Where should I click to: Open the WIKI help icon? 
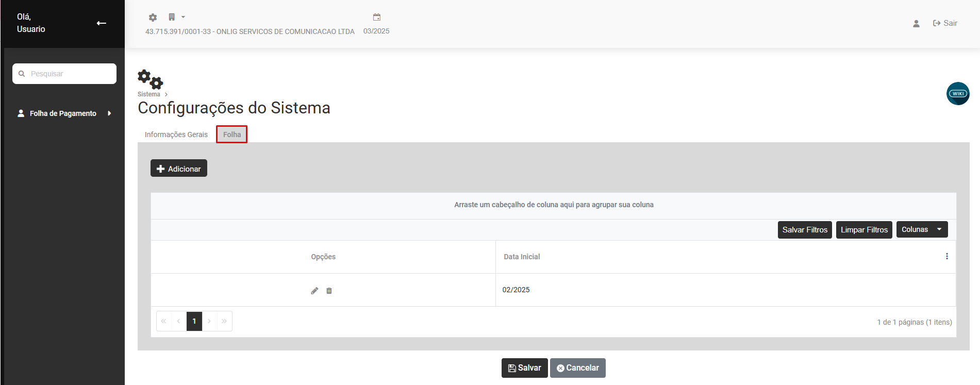[x=958, y=94]
